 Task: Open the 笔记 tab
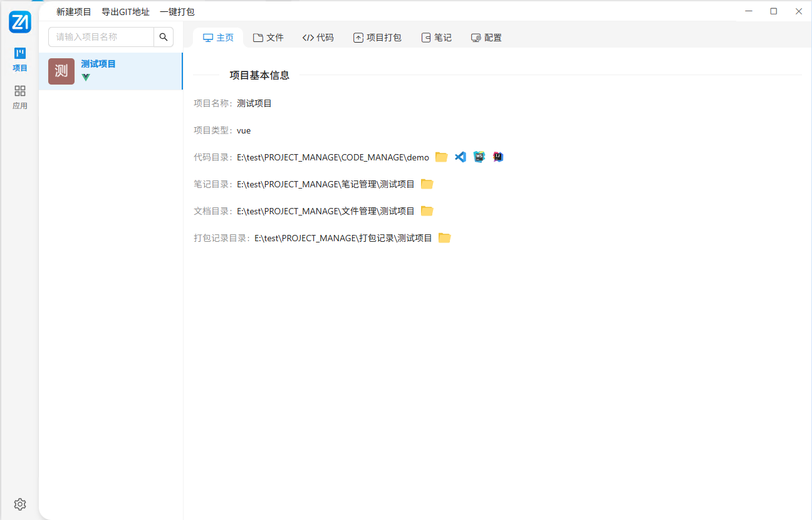pos(436,38)
